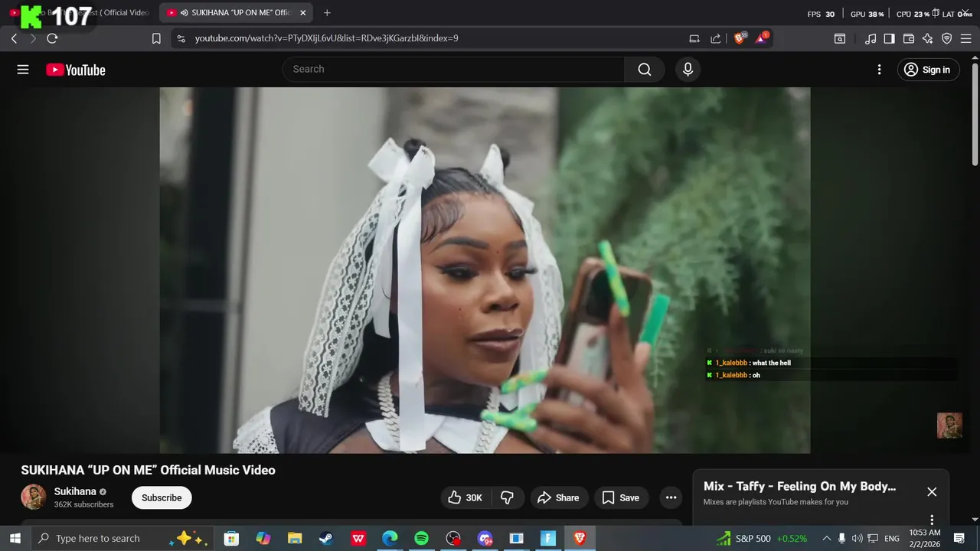Click the Sign in button
The image size is (980, 551).
click(x=928, y=70)
